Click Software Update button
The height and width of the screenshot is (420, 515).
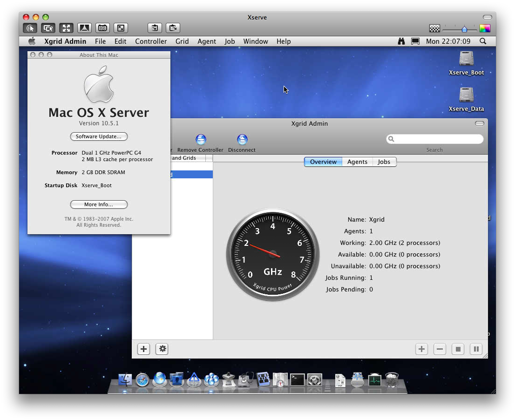click(x=99, y=136)
